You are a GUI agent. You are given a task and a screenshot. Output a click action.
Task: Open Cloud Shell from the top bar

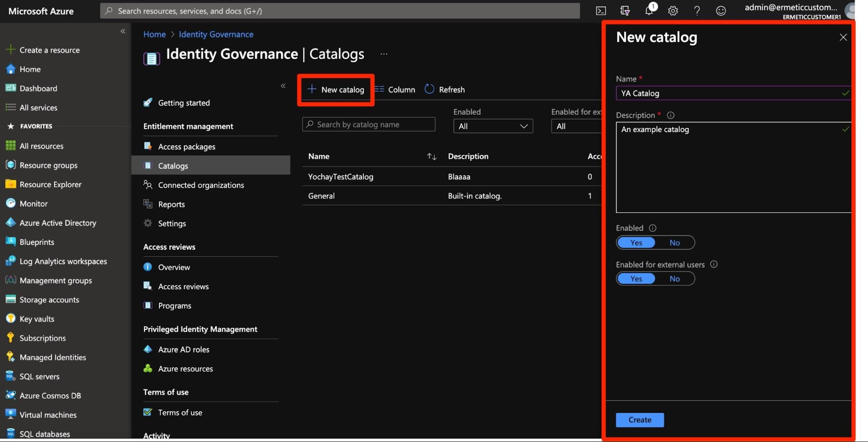point(601,11)
